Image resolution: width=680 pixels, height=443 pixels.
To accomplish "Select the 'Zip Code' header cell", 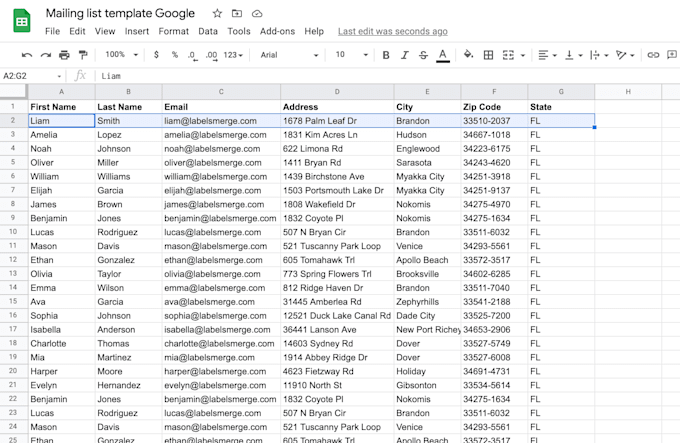I will 494,107.
